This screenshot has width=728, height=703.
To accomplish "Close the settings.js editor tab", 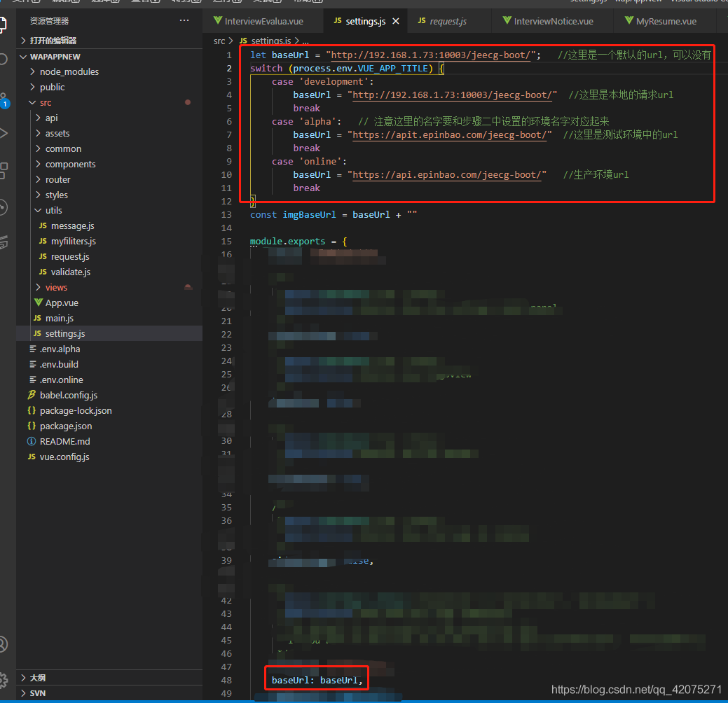I will pyautogui.click(x=396, y=21).
